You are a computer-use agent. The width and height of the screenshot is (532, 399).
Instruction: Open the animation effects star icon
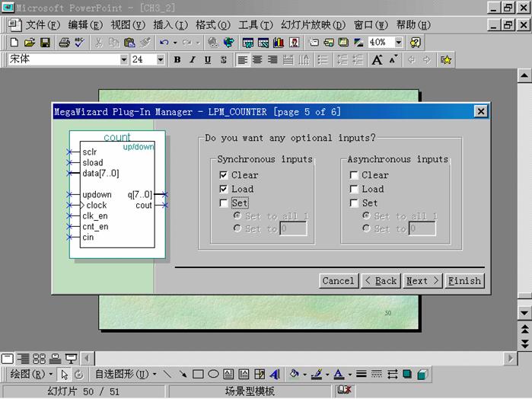point(446,59)
